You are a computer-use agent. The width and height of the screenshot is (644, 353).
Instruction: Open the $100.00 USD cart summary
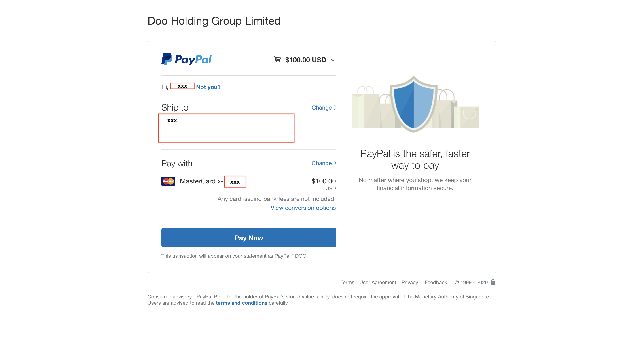click(305, 60)
